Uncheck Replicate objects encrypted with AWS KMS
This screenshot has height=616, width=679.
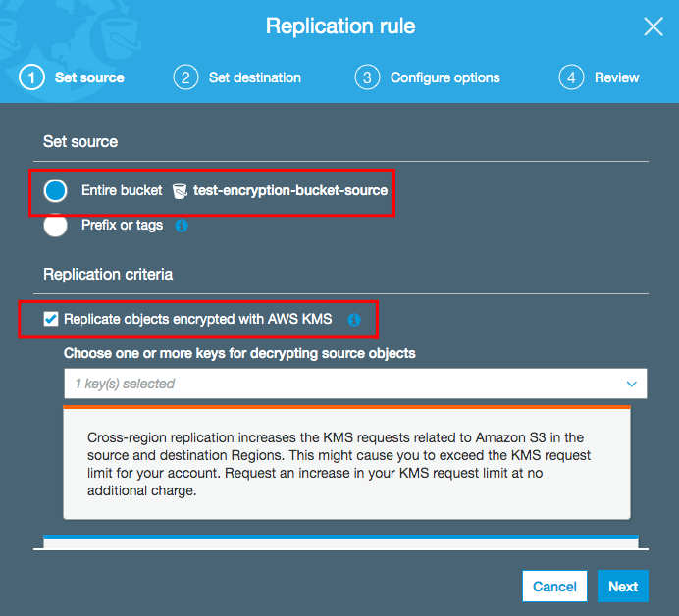[51, 319]
